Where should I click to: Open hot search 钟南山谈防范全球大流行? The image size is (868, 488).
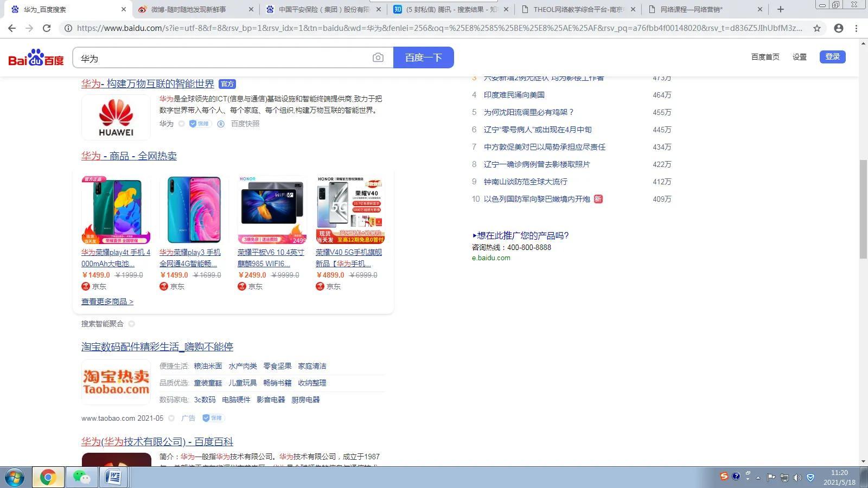point(525,182)
